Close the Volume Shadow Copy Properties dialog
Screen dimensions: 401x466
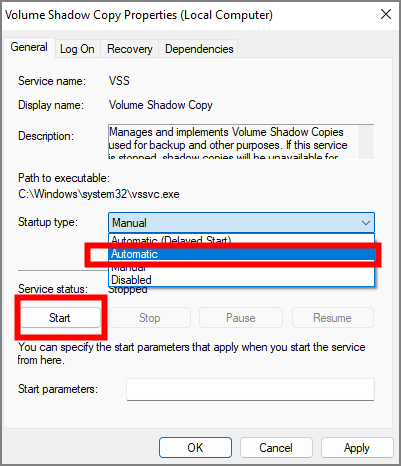click(x=386, y=14)
